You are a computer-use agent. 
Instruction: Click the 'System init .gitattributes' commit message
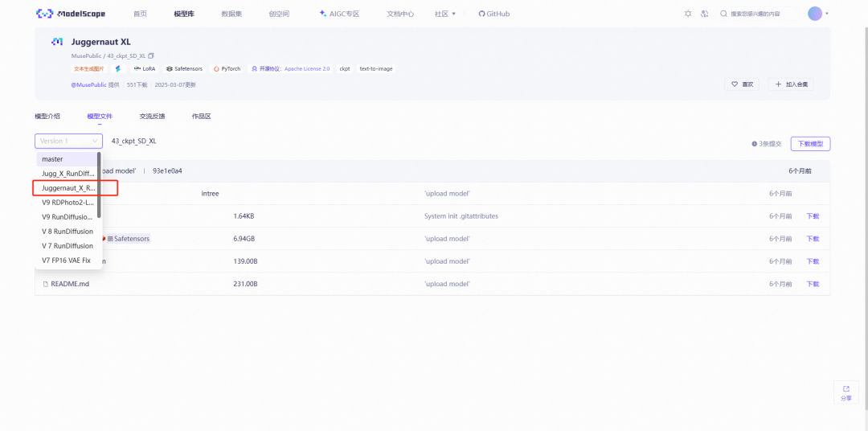click(461, 216)
